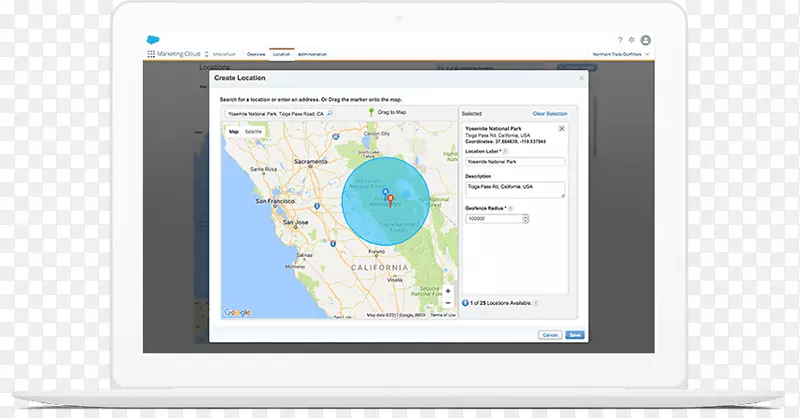Zoom out on the map

(x=447, y=302)
